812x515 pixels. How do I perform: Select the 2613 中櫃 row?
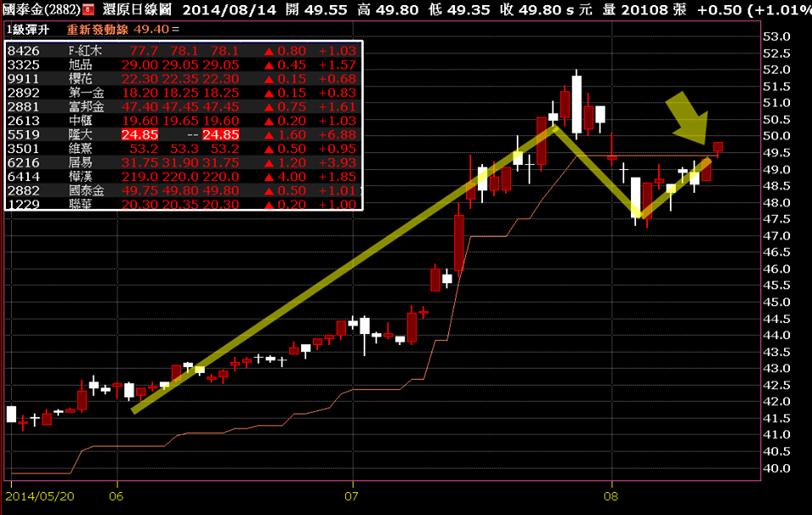pyautogui.click(x=184, y=121)
